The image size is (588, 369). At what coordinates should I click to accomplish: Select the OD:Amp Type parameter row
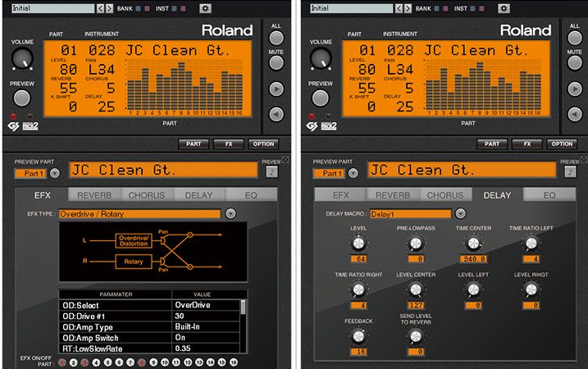tap(149, 326)
